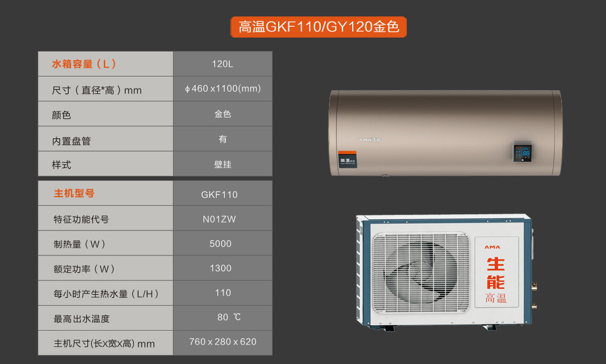Click the 120L capacity value
The width and height of the screenshot is (606, 364).
click(223, 64)
